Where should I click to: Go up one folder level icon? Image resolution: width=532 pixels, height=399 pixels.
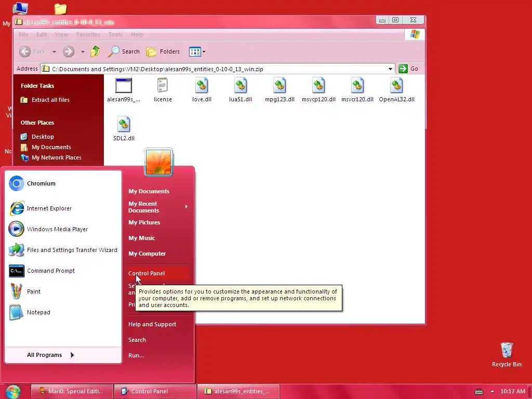point(95,51)
